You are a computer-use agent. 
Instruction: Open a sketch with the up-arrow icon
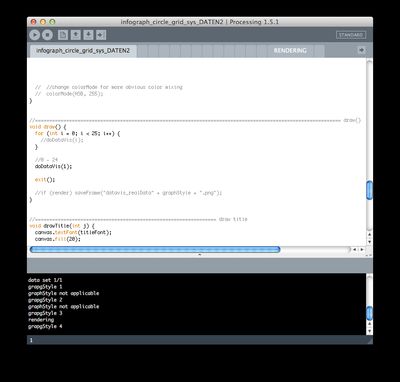click(x=76, y=35)
